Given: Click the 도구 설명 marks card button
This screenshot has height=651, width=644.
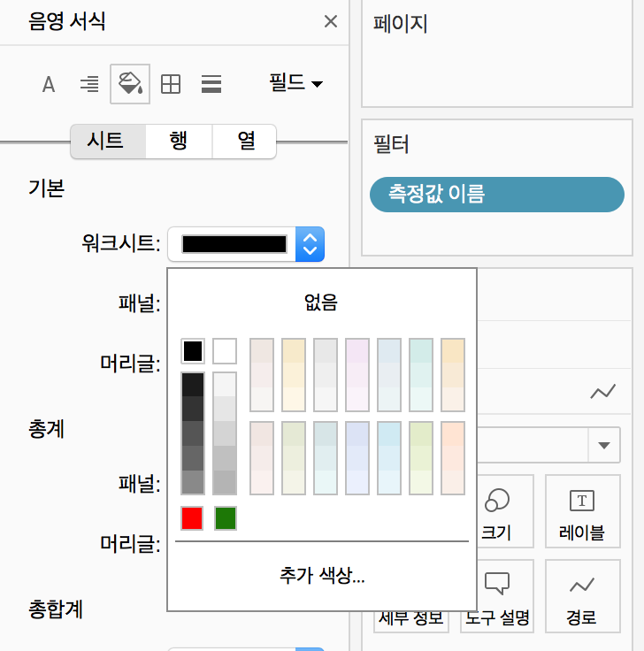Looking at the screenshot, I should 496,596.
